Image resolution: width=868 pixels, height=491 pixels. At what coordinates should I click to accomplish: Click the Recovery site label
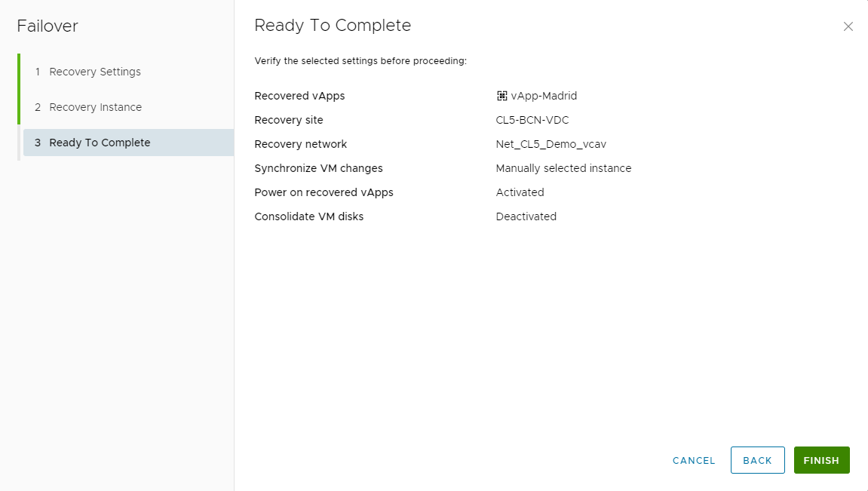point(288,120)
